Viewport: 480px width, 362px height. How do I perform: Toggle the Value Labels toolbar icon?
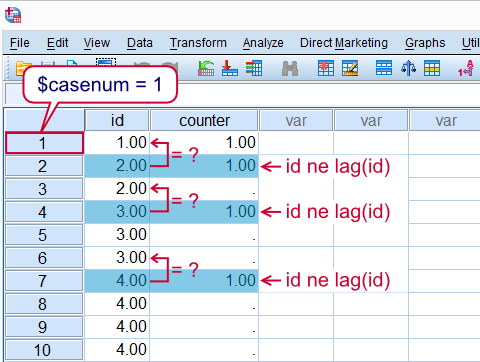click(466, 68)
